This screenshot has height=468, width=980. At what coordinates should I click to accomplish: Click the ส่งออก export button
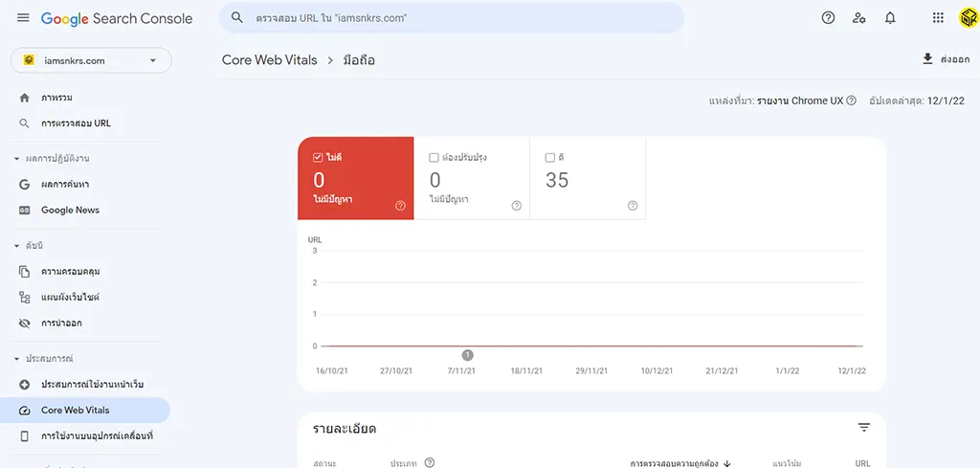[x=947, y=59]
